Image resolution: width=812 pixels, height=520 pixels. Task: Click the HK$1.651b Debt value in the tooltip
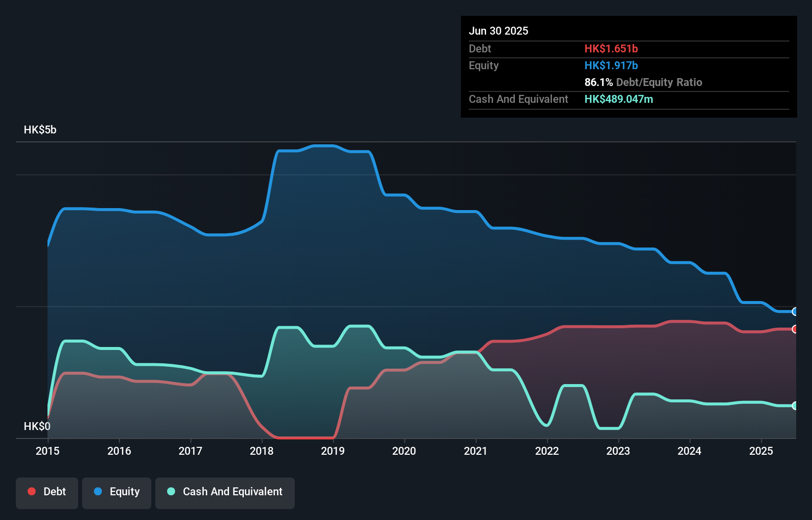click(612, 48)
